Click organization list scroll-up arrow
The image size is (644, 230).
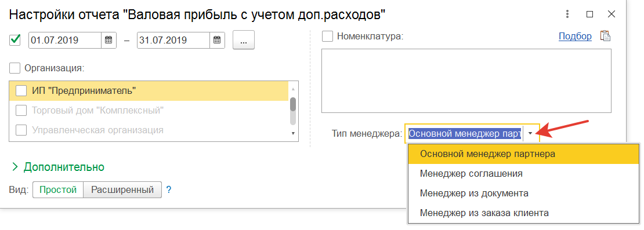[x=293, y=89]
